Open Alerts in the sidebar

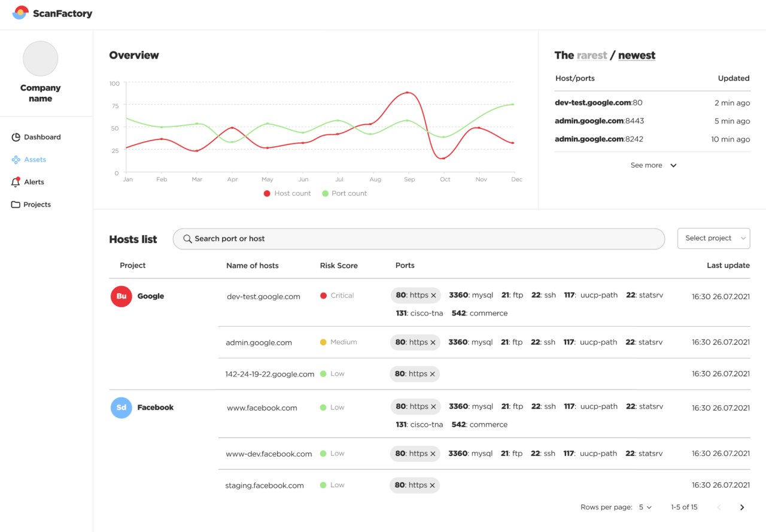(x=28, y=182)
